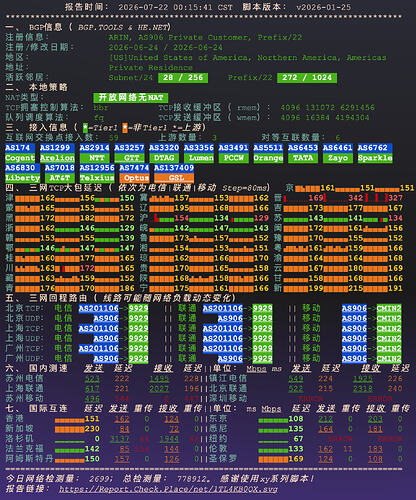Select the Cogent provider label
The image size is (416, 500).
tap(20, 158)
